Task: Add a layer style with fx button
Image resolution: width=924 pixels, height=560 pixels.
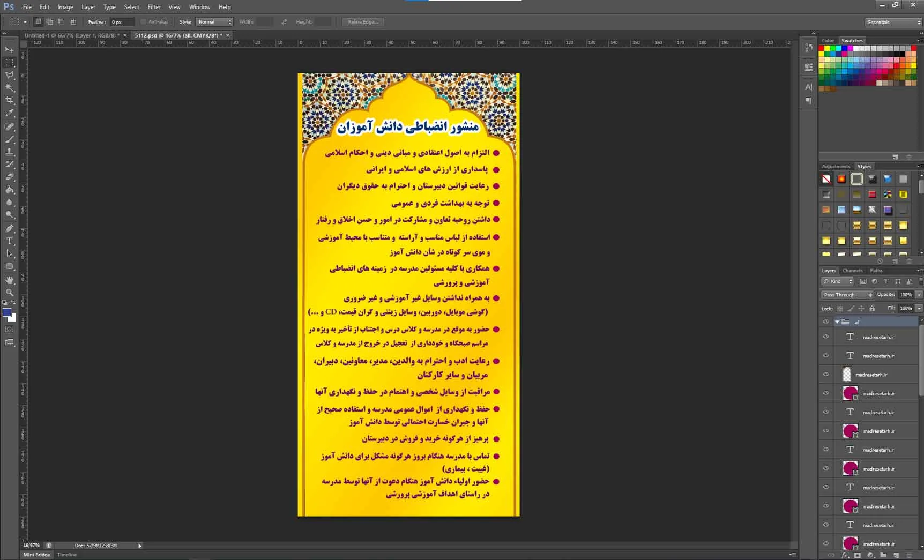Action: [845, 556]
